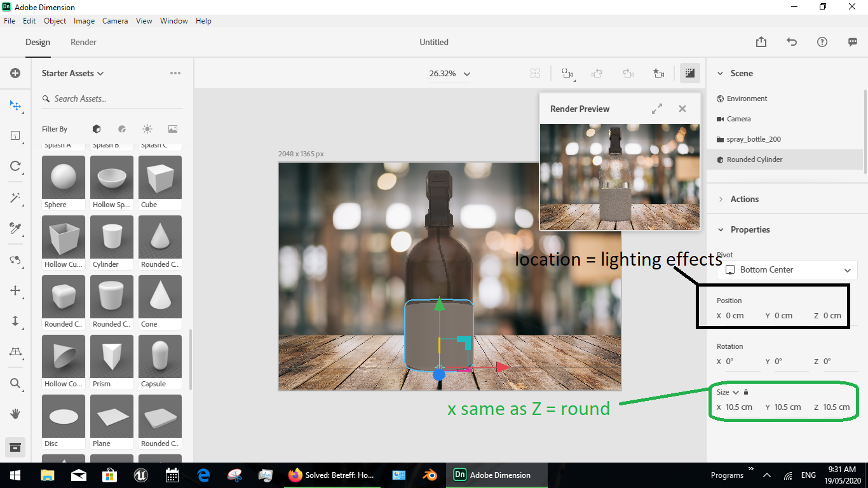Select the Hand pan tool
The image size is (868, 488).
tap(15, 414)
